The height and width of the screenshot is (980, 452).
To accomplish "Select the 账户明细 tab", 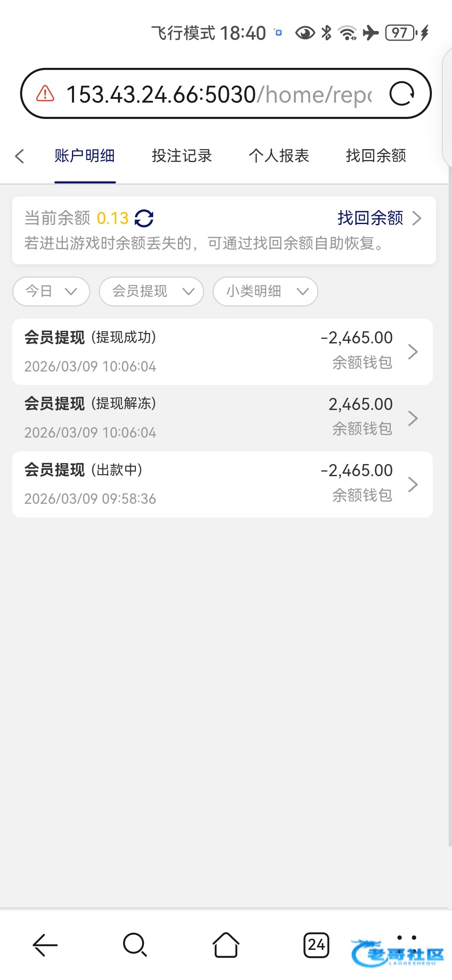I will 85,156.
